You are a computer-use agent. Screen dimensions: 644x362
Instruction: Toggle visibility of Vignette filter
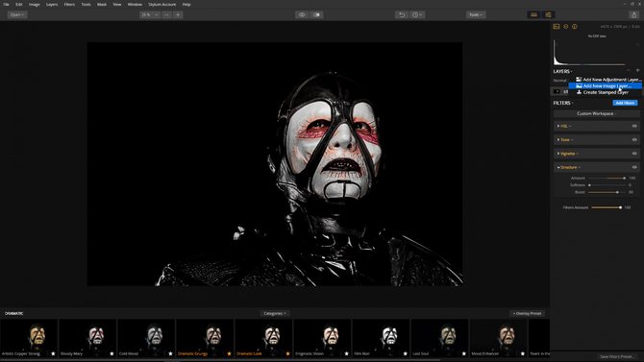tap(634, 154)
